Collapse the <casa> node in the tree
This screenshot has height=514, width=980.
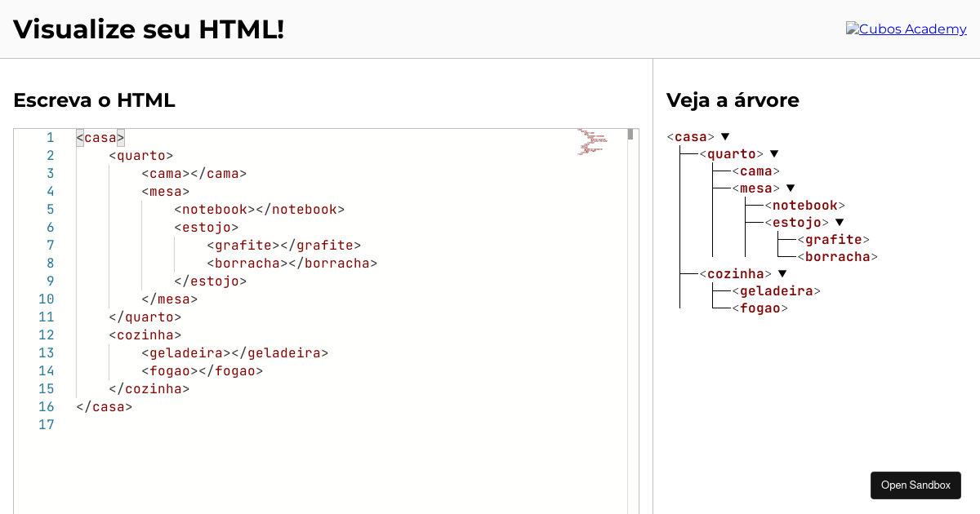725,136
